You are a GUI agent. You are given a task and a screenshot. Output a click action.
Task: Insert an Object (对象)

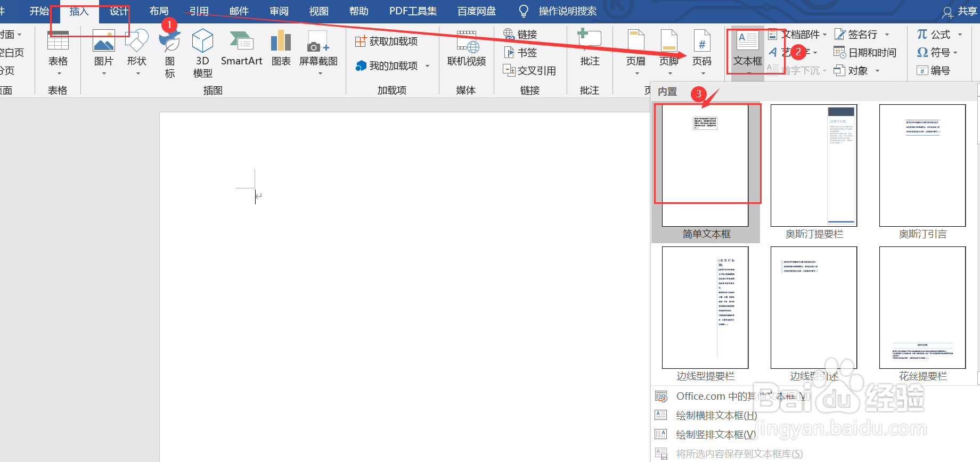click(851, 70)
